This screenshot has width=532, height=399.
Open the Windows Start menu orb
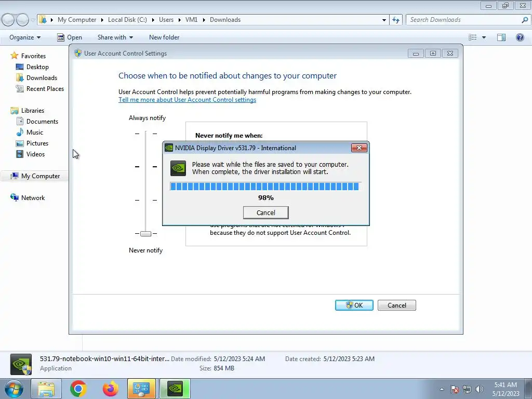coord(14,389)
